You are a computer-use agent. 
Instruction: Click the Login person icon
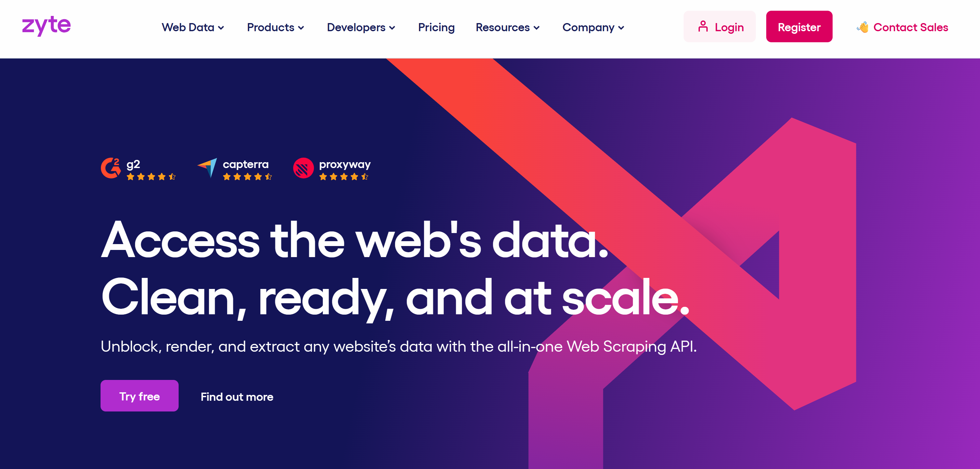(703, 26)
